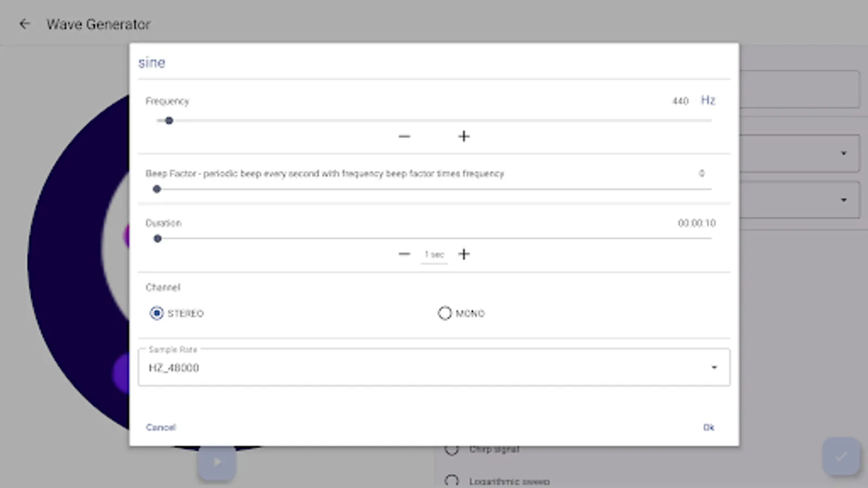Expand the lower dropdown on the right panel
This screenshot has height=488, width=868.
click(x=844, y=199)
